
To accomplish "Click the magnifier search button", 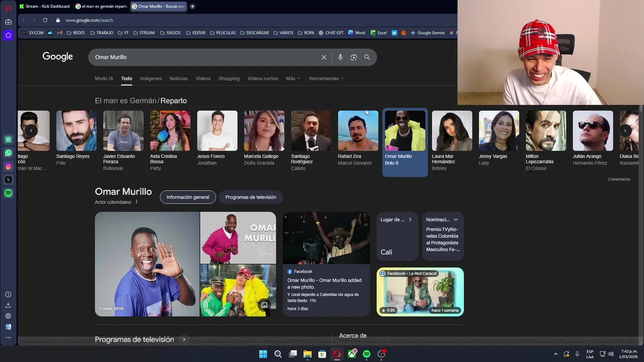I will tap(367, 57).
